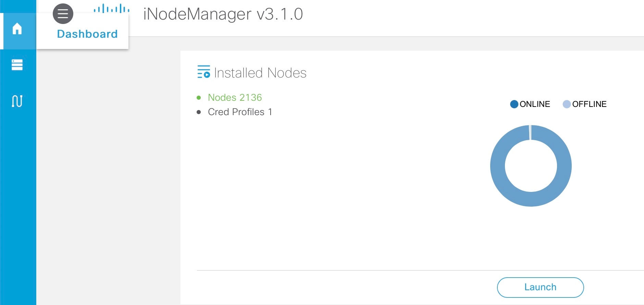
Task: Click the OFFLINE light blue legend dot
Action: click(x=567, y=104)
